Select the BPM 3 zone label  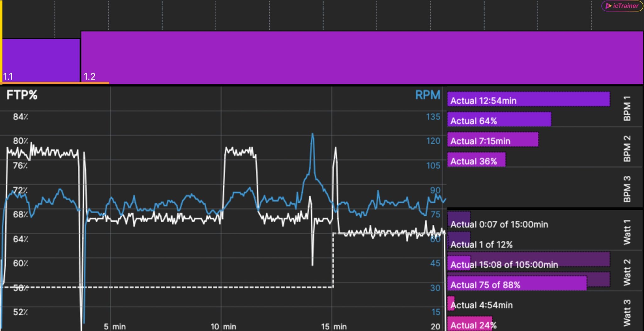[x=627, y=189]
